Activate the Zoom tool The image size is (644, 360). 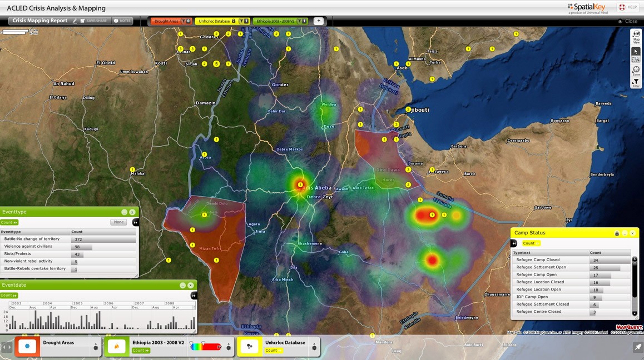636,69
